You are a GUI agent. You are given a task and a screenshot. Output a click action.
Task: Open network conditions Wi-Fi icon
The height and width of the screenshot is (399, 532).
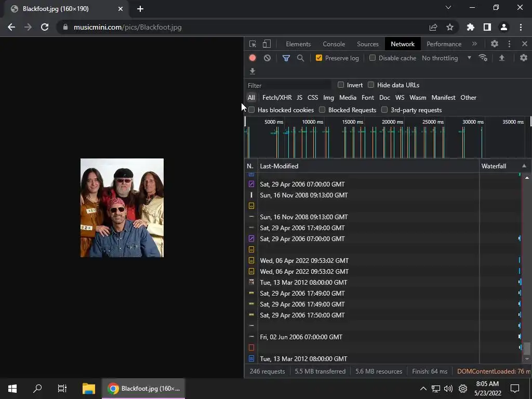pos(483,58)
